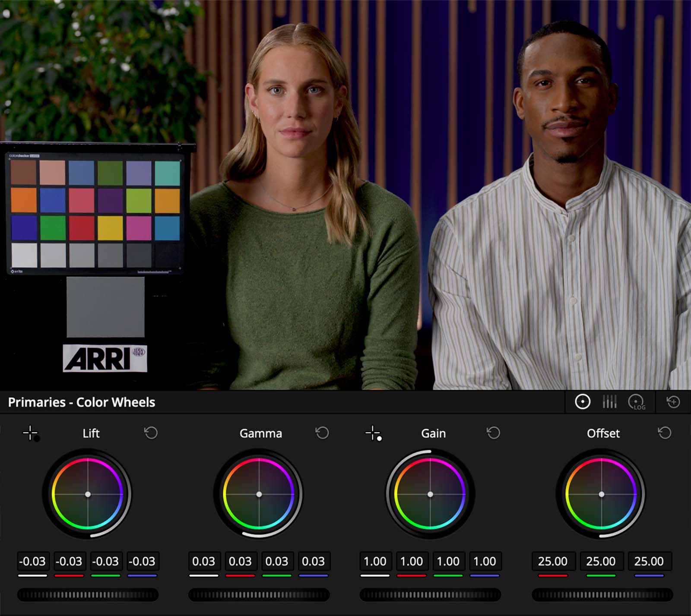Viewport: 691px width, 616px height.
Task: Activate the black point picker beside Lift
Action: click(31, 433)
